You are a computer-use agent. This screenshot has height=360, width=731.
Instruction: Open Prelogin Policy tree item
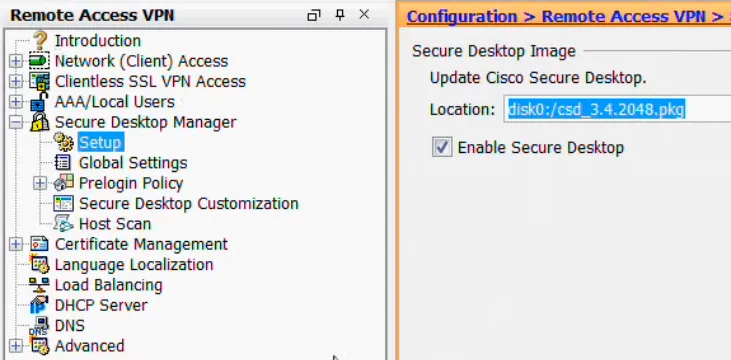pyautogui.click(x=131, y=183)
